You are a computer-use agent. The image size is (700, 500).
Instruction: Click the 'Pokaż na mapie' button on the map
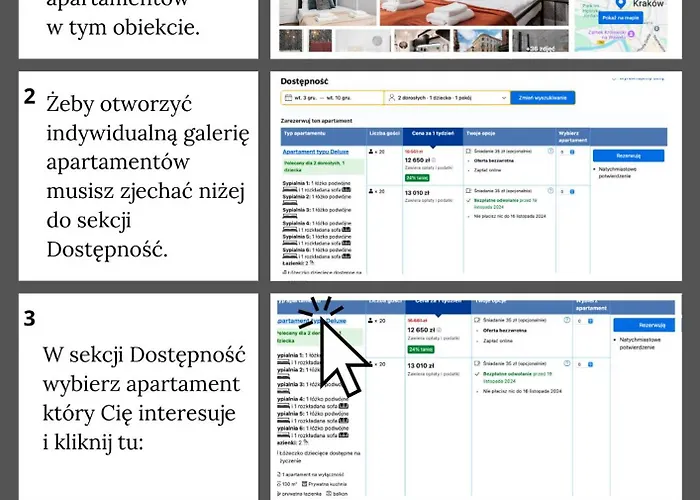click(x=621, y=18)
